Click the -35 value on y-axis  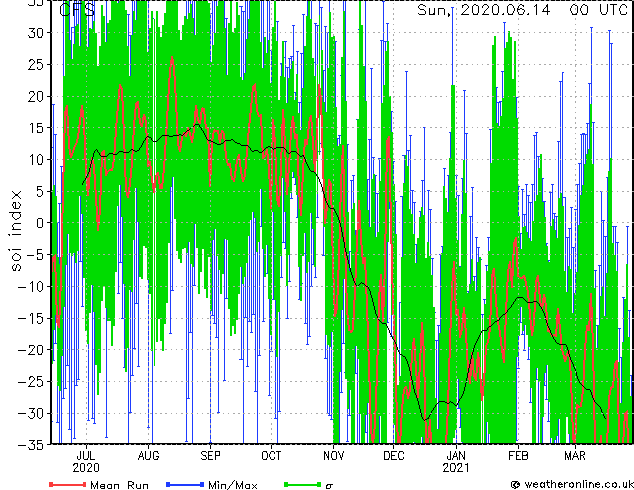click(31, 445)
